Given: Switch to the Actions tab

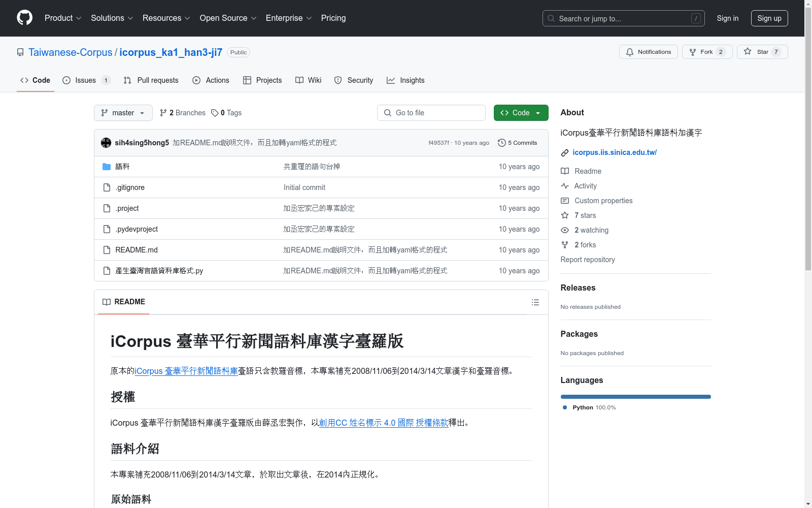Looking at the screenshot, I should (x=211, y=80).
